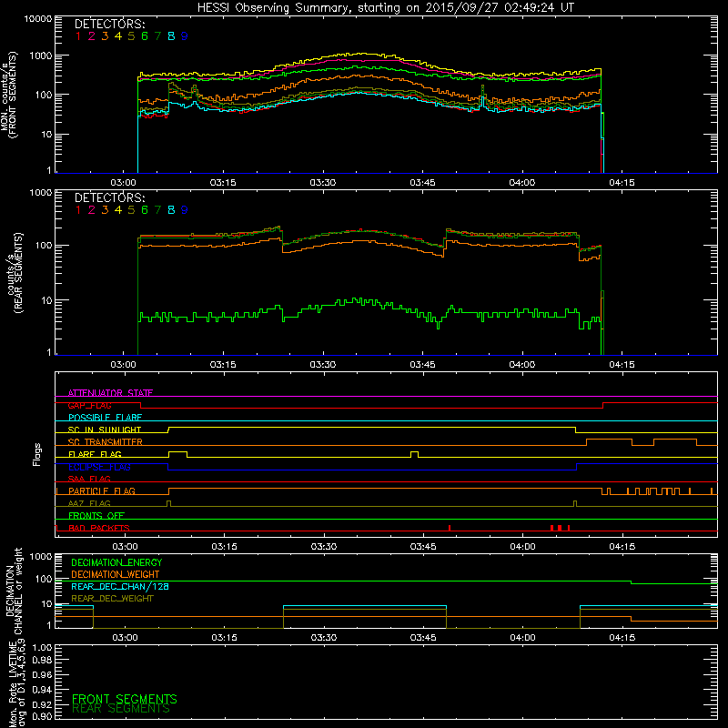Click blue detector 9 in front segments legend

point(185,36)
